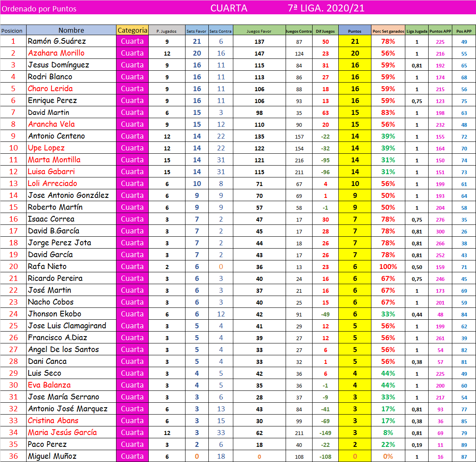Select the name 'Jose Antonio González'
476x462 pixels.
68,195
